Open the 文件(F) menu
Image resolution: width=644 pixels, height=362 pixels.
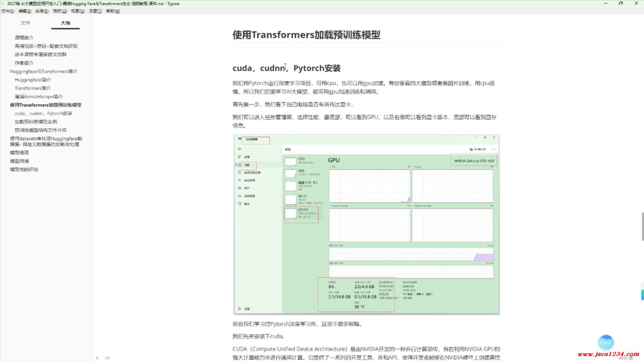pyautogui.click(x=7, y=11)
